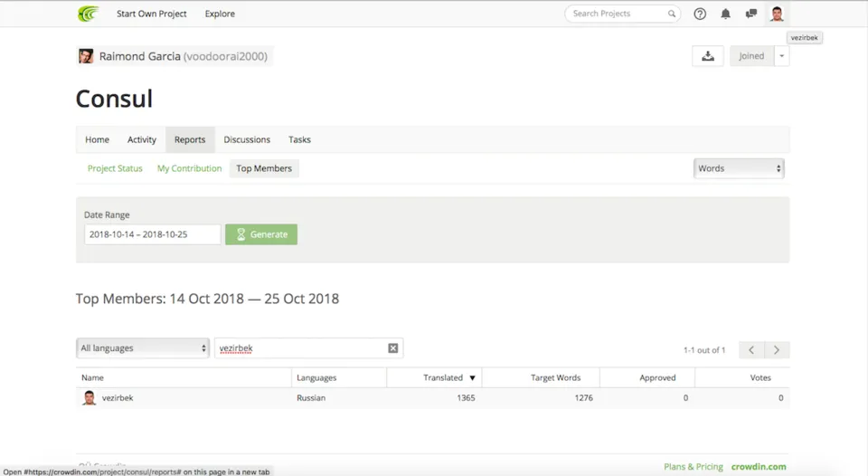The image size is (868, 476).
Task: Open the messages chat icon
Action: point(750,14)
